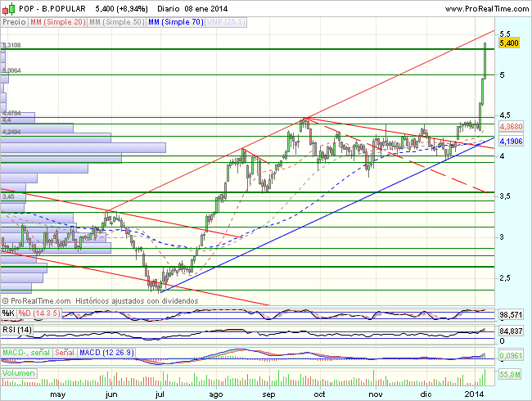Toggle the MM (Simple 70) moving average label
The width and height of the screenshot is (532, 401).
pyautogui.click(x=176, y=22)
